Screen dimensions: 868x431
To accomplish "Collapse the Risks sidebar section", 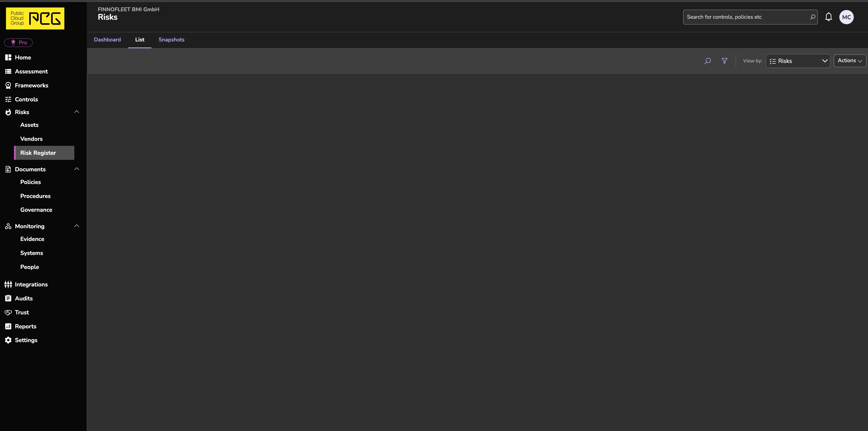I will coord(77,112).
